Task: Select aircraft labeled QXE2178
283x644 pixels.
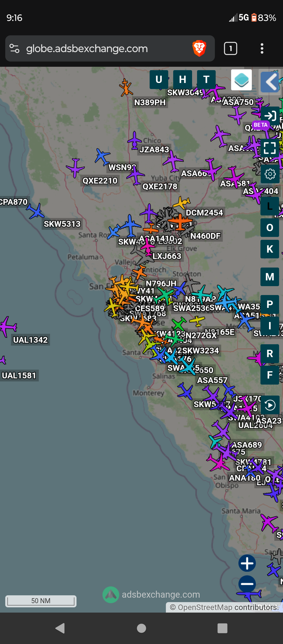Action: [160, 186]
